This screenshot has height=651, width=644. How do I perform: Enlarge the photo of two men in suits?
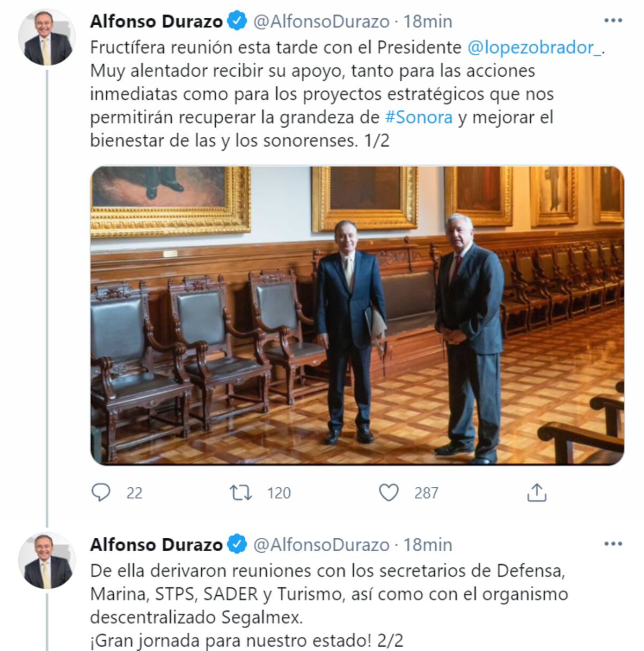click(x=357, y=316)
